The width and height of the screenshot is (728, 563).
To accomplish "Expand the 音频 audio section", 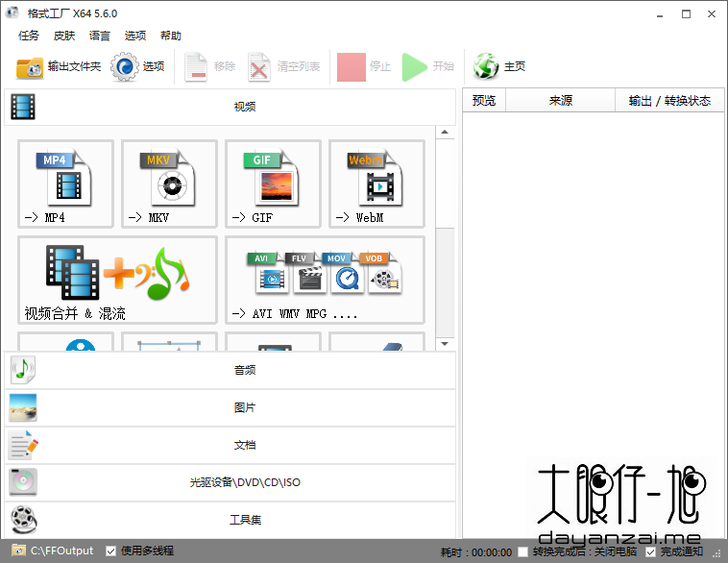I will click(x=231, y=370).
